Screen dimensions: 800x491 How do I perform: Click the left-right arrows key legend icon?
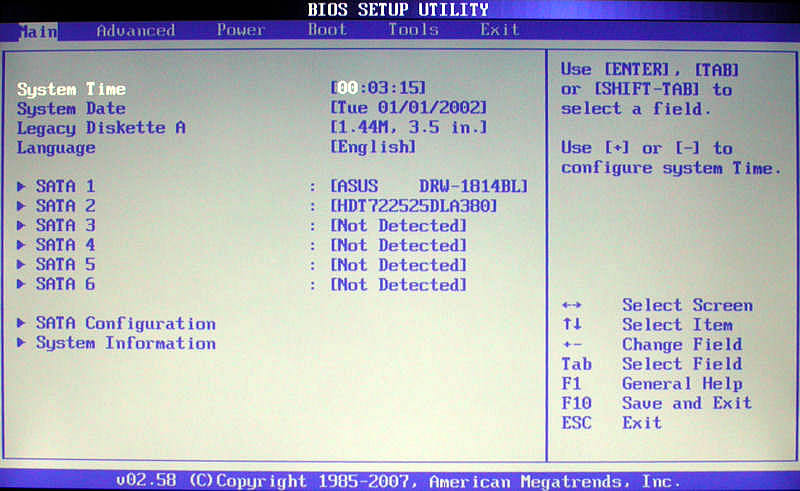pos(571,305)
